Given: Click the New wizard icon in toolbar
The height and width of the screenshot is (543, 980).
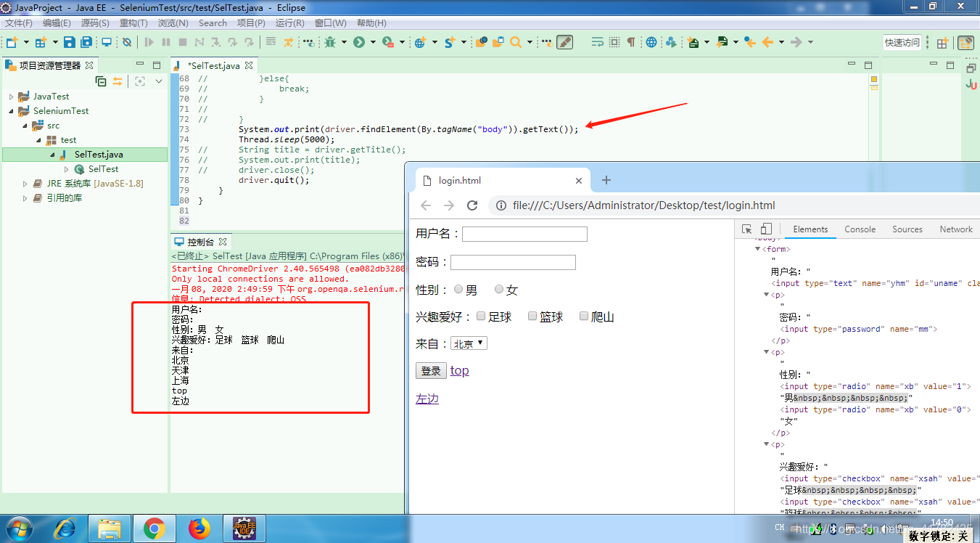Looking at the screenshot, I should (12, 42).
